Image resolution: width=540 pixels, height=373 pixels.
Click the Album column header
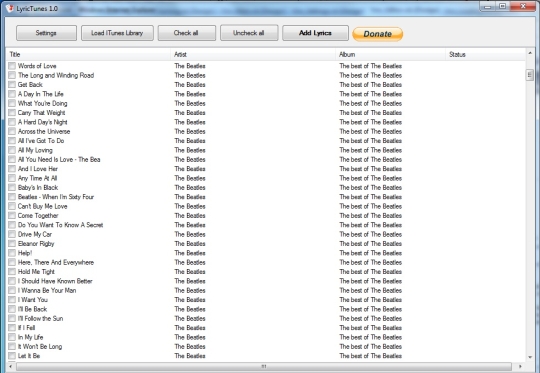(391, 54)
